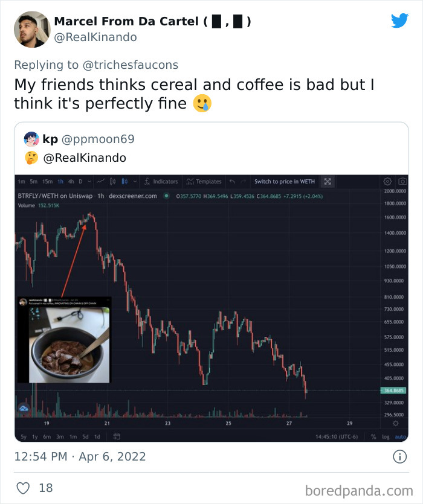Expand the candle chart style dropdown
Image resolution: width=423 pixels, height=504 pixels.
tap(135, 182)
